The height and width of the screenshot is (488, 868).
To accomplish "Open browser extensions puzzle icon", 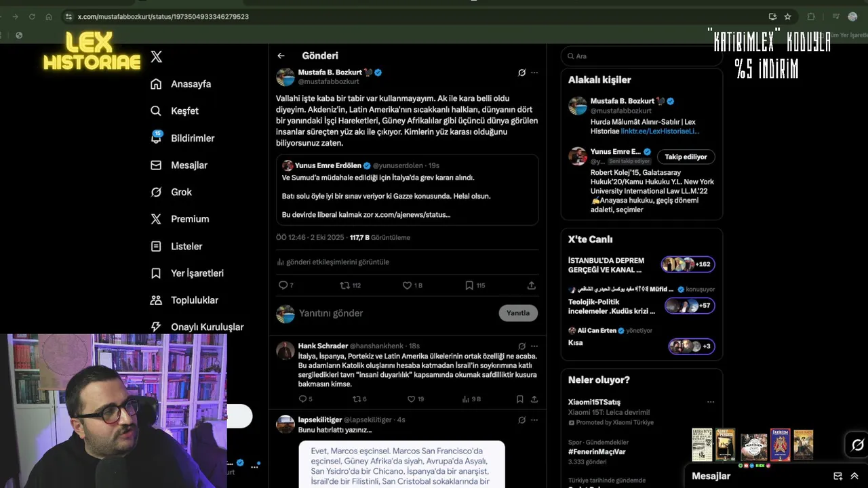I will pos(811,16).
